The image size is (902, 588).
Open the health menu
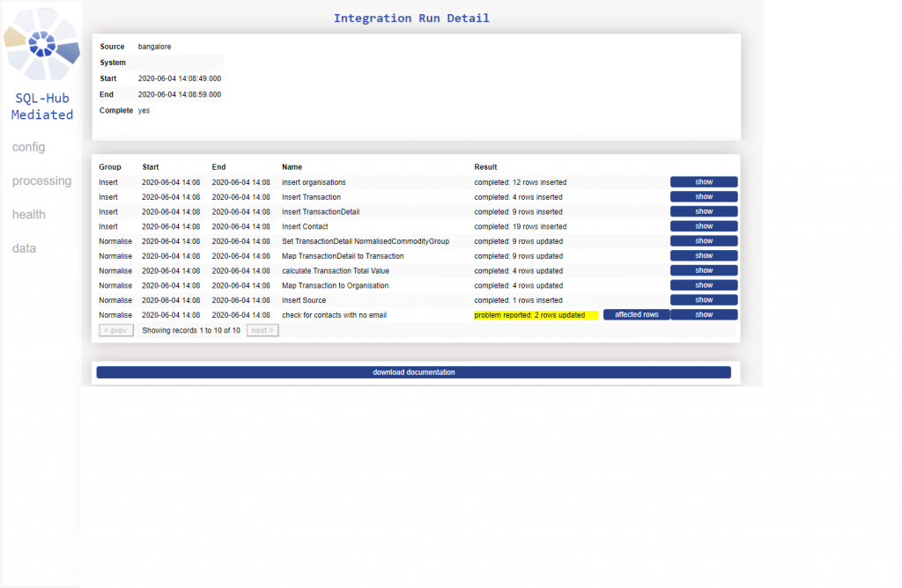click(x=29, y=215)
